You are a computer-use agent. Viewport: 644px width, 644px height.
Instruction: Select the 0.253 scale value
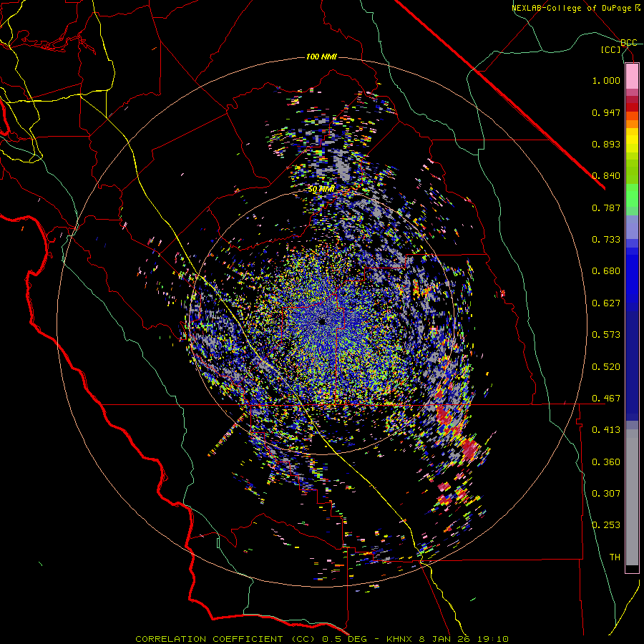coord(606,525)
